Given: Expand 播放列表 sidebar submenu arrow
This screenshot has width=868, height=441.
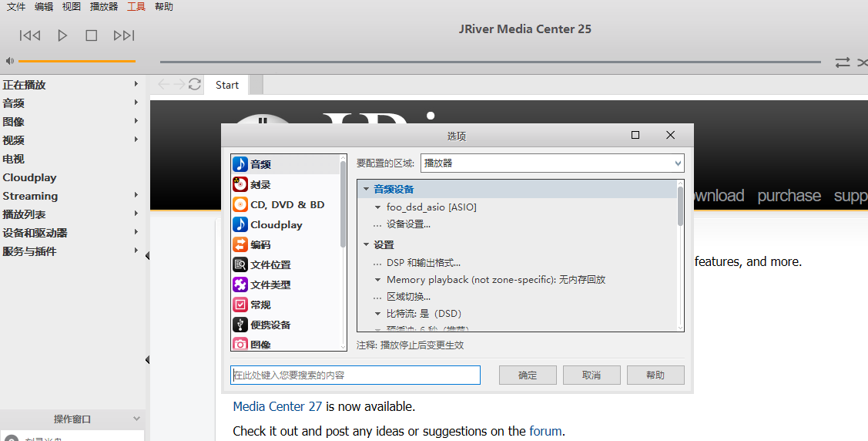Looking at the screenshot, I should tap(136, 214).
